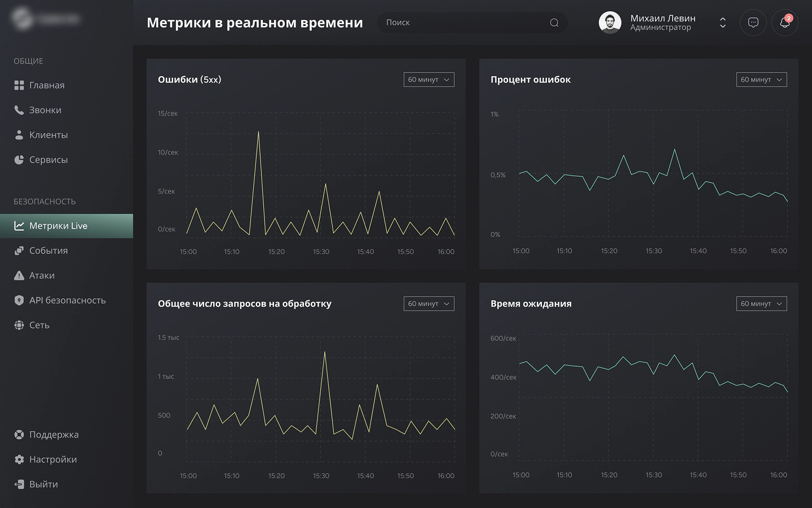Click Михаил Левин profile avatar
Viewport: 812px width, 508px height.
(610, 23)
